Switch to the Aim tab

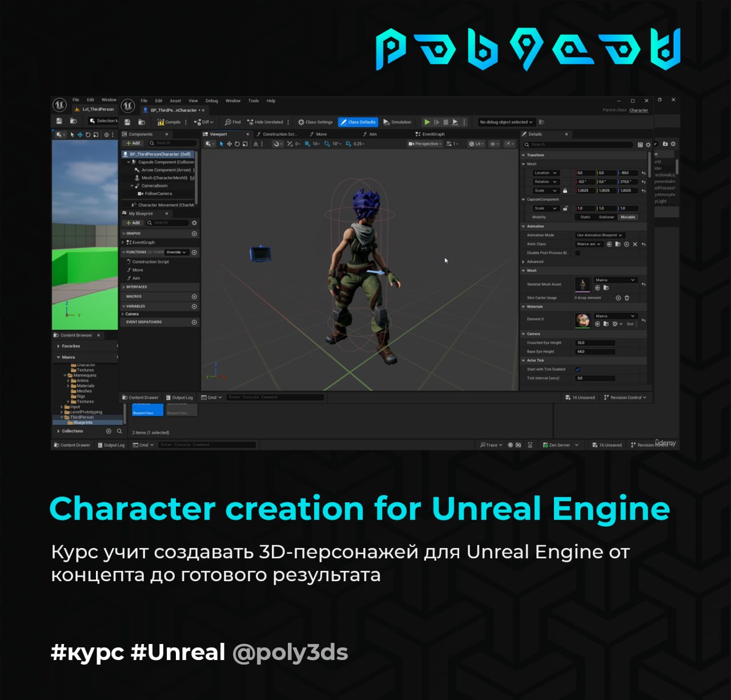(x=370, y=134)
